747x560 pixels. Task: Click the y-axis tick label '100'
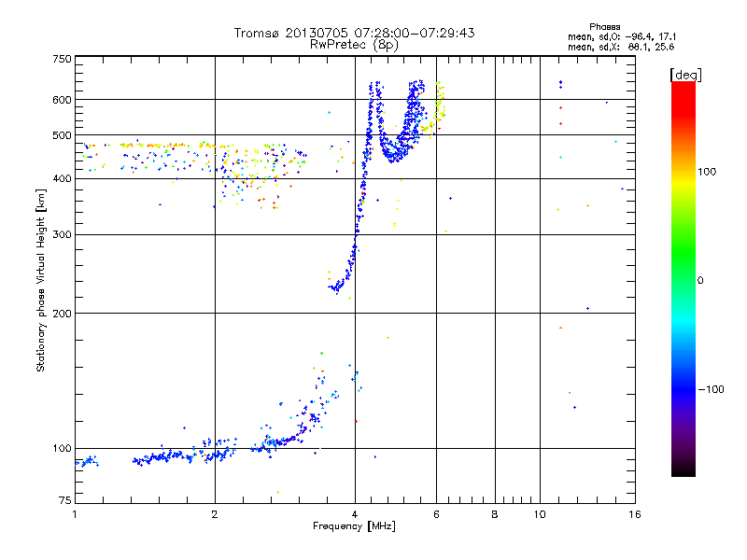click(62, 448)
